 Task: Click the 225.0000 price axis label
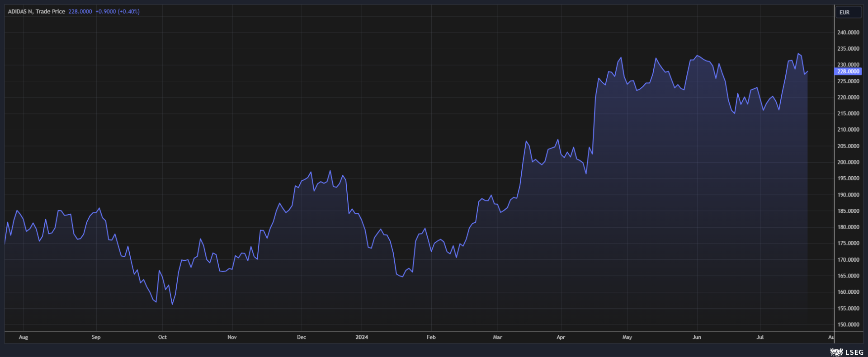coord(848,81)
